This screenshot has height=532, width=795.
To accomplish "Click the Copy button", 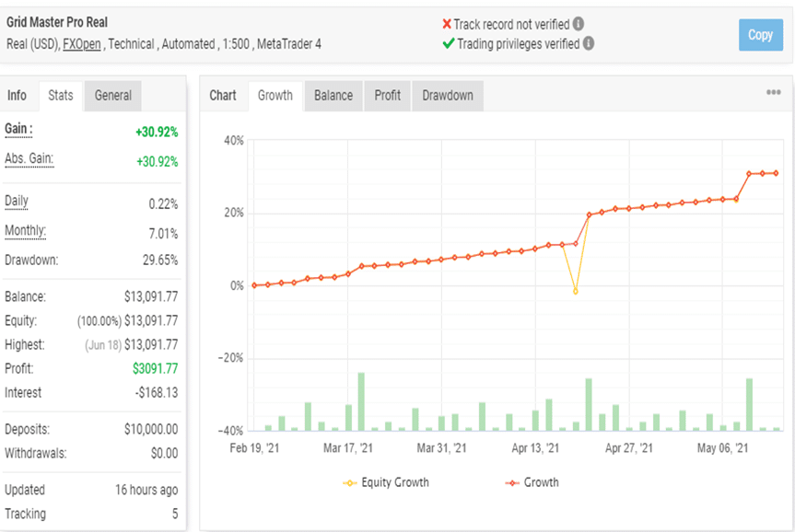I will 761,34.
